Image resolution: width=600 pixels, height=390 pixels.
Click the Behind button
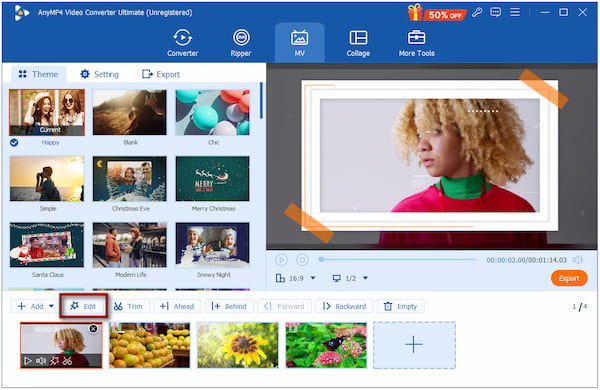pos(229,306)
